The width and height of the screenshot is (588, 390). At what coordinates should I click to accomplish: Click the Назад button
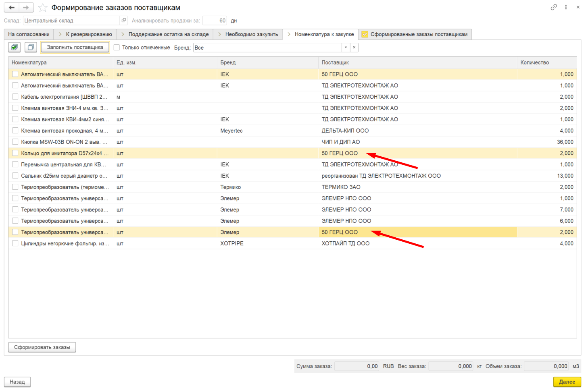17,382
